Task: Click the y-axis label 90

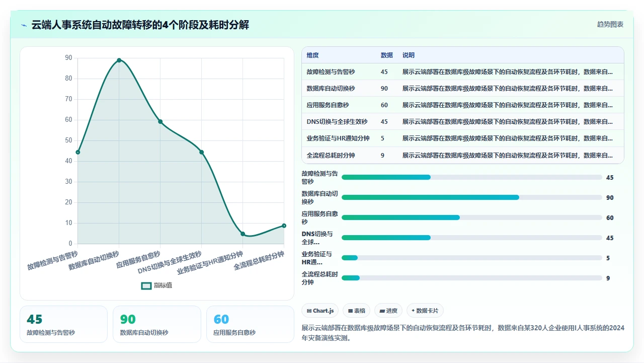Action: tap(68, 58)
